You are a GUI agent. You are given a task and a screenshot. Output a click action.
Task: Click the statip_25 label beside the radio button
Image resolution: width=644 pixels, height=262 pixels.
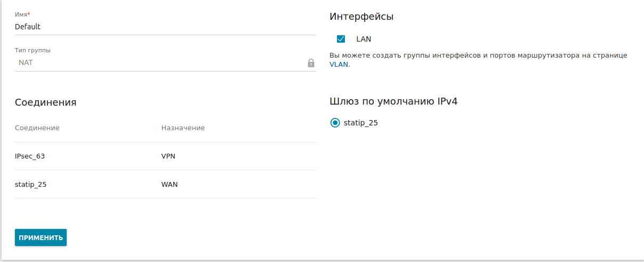tap(361, 123)
